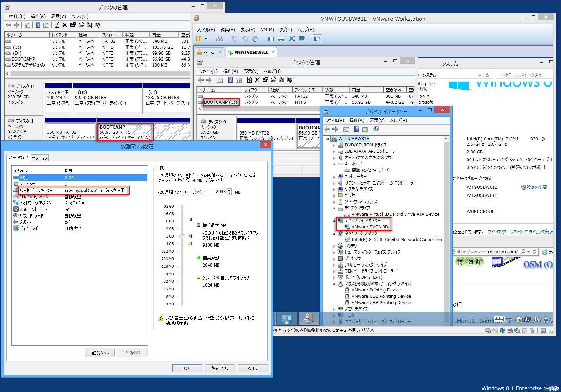The width and height of the screenshot is (561, 392).
Task: Click the help icon in host Disk Management toolbar
Action: point(38,25)
